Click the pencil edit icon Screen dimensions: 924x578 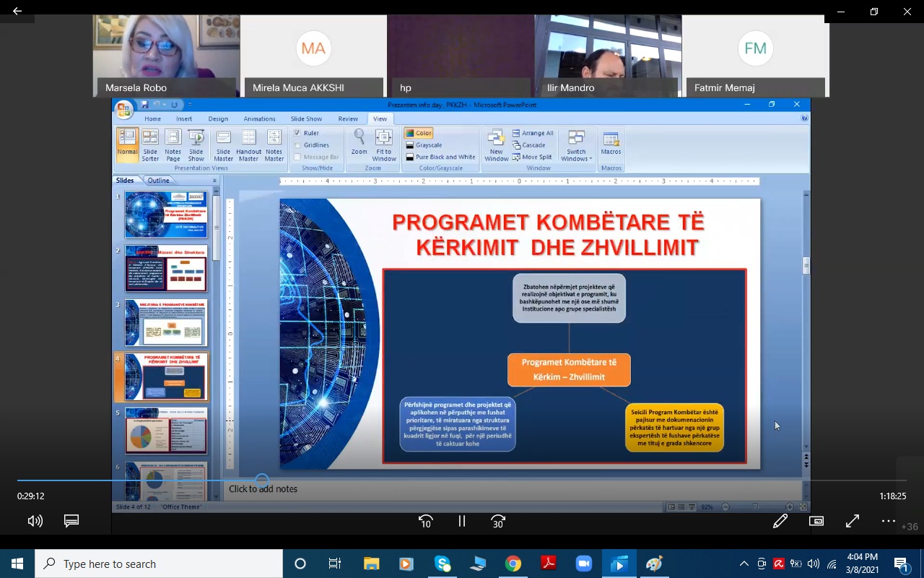click(780, 521)
